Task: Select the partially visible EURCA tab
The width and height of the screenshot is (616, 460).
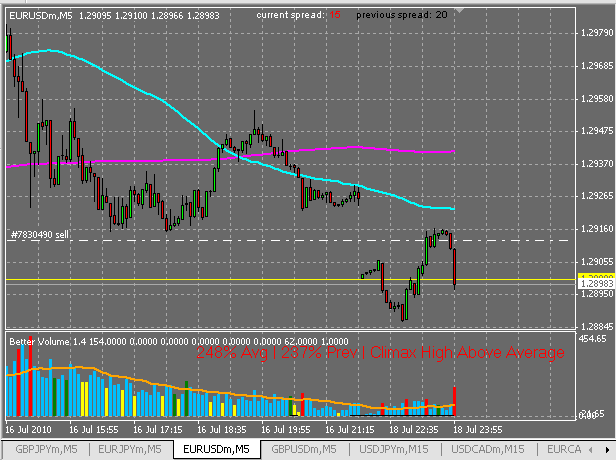Action: 564,449
